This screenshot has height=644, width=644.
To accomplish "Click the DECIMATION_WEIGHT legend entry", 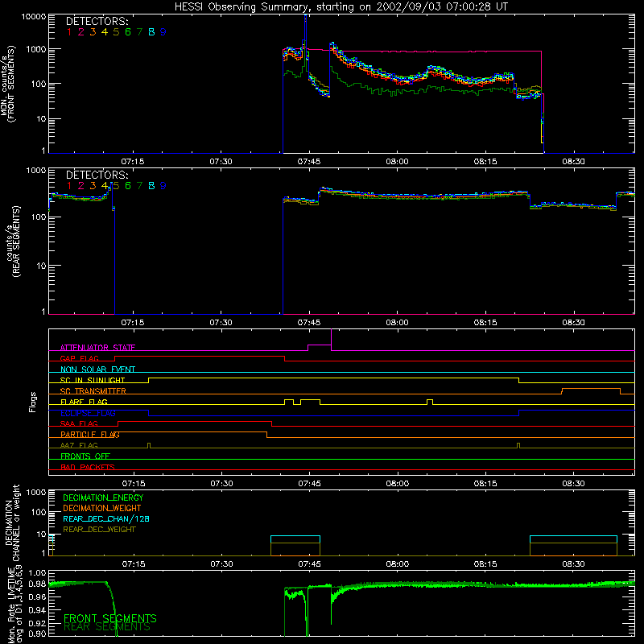I will coord(102,508).
